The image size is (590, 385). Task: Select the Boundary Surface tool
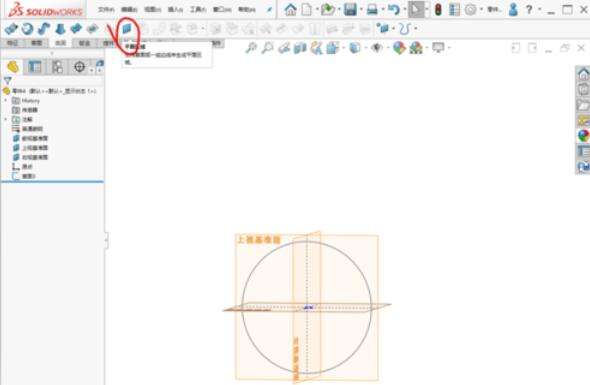click(76, 29)
